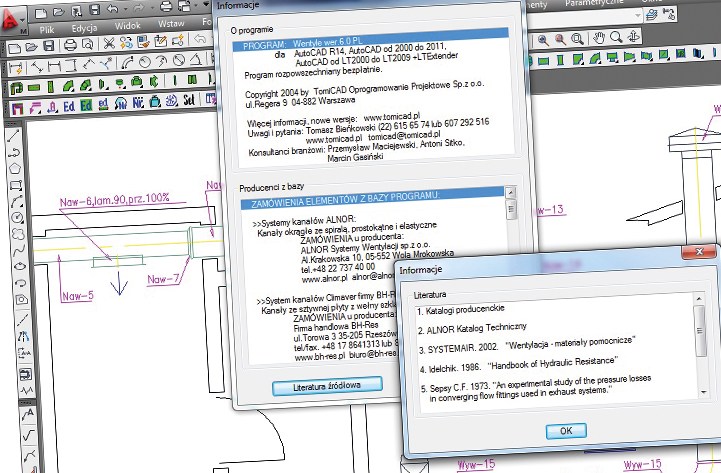The height and width of the screenshot is (473, 721).
Task: Click the plain 'Nr' numbering icon
Action: [138, 103]
